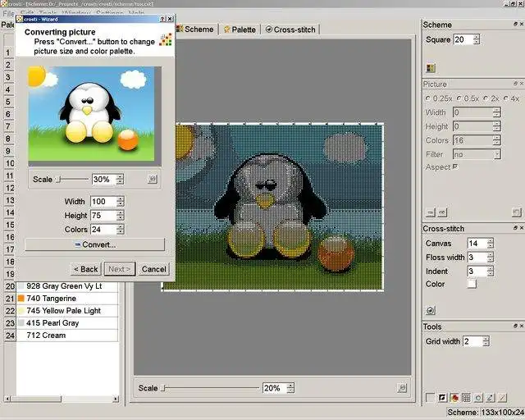This screenshot has height=420, width=525.
Task: Select palette row 415 Pearl Gray
Action: click(67, 323)
